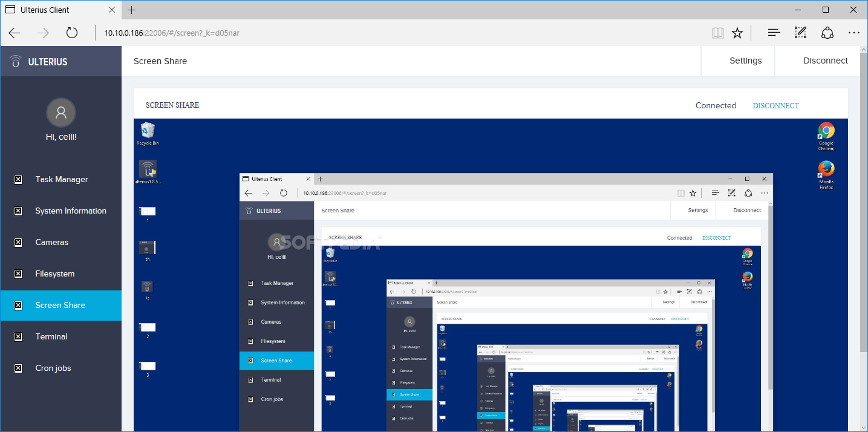Select desktop file named 3
Screen dimensions: 868x432
click(148, 369)
